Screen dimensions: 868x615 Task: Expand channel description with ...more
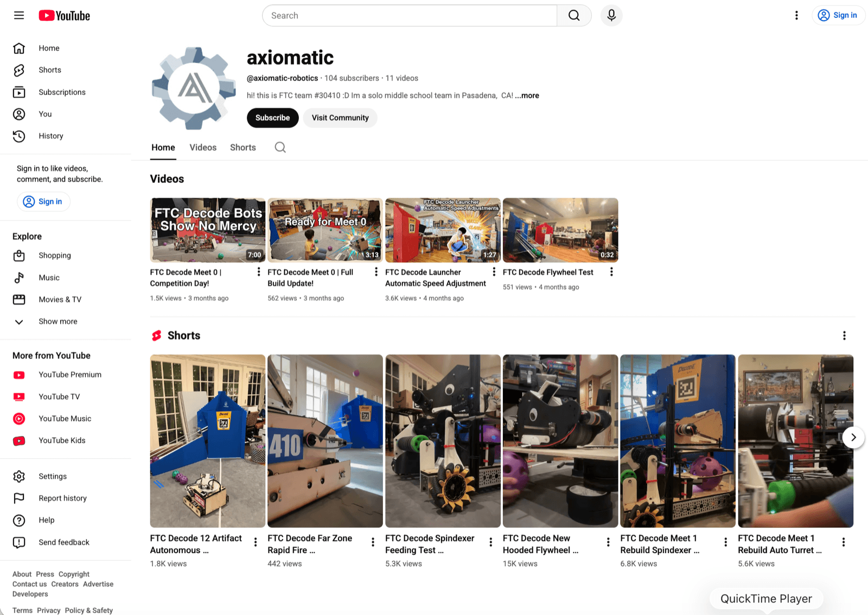527,96
